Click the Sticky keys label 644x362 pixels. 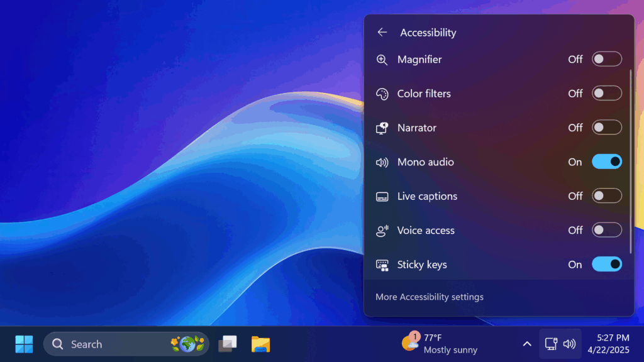[422, 265]
